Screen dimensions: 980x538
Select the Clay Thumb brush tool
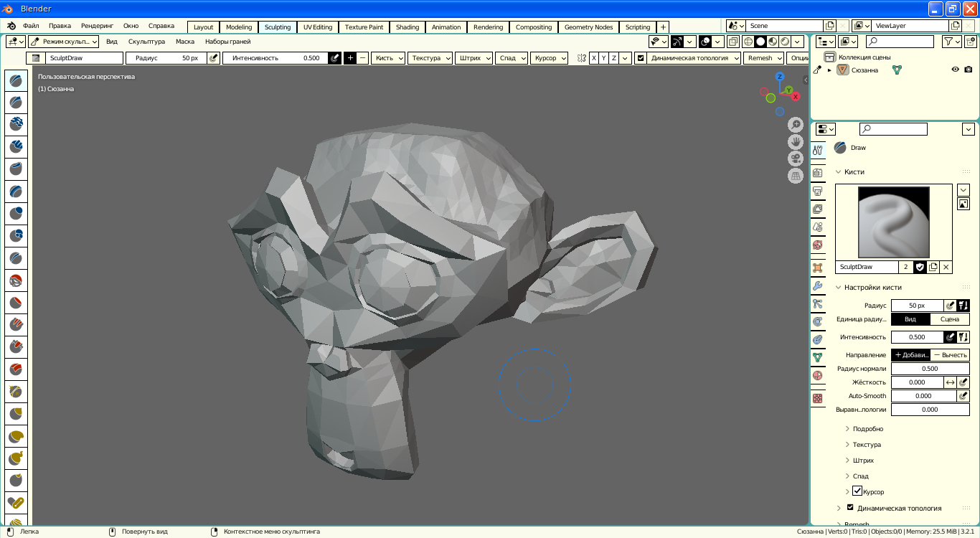point(16,169)
